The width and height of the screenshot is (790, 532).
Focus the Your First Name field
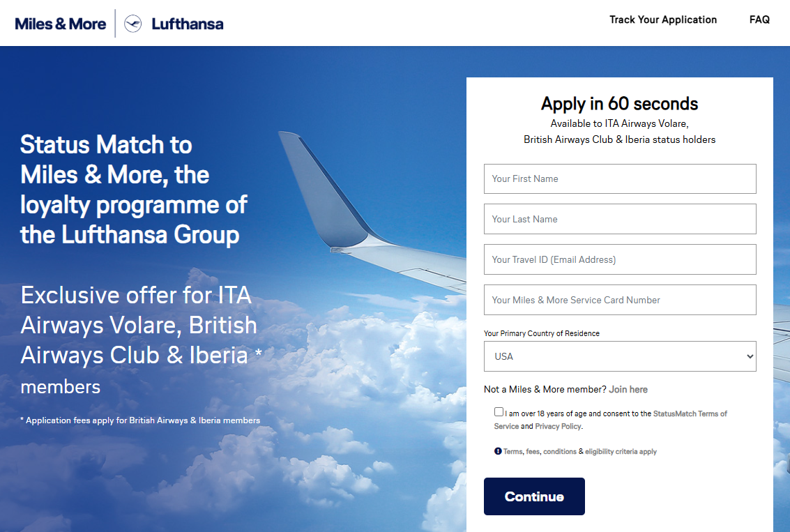tap(620, 178)
